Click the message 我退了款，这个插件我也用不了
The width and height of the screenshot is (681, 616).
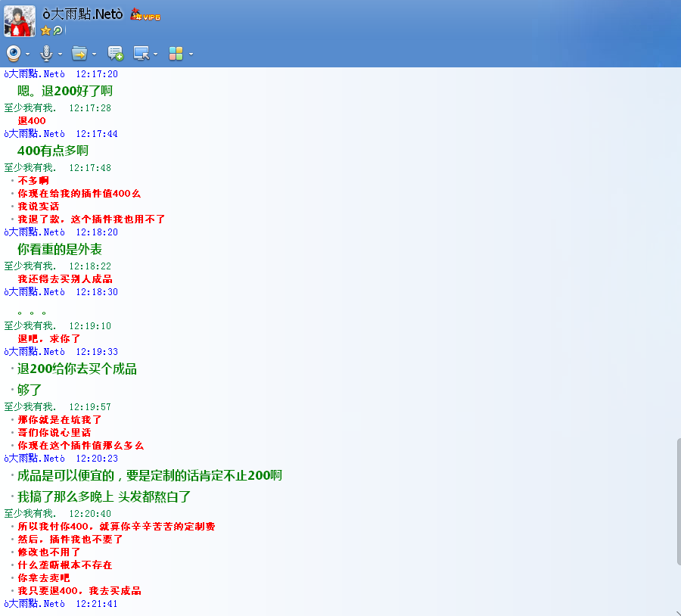tap(92, 219)
